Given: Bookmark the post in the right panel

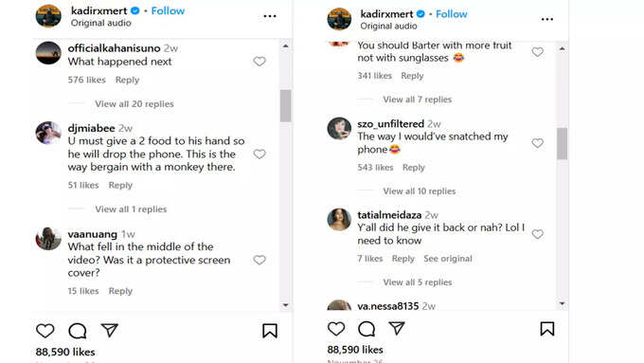Looking at the screenshot, I should (x=547, y=329).
